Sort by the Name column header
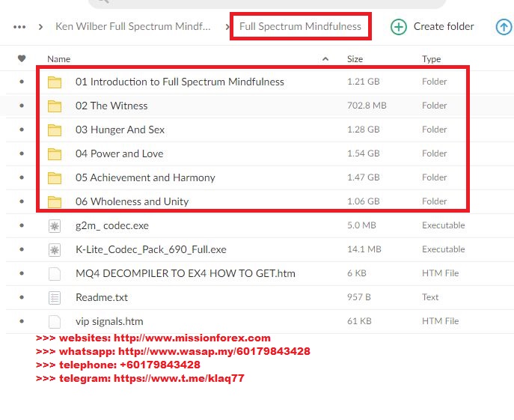The image size is (514, 420). (x=58, y=59)
